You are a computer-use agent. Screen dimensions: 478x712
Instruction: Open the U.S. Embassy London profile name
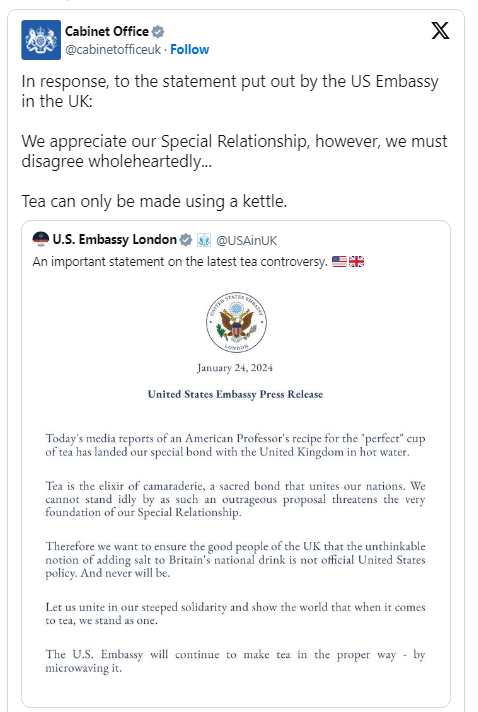coord(114,239)
